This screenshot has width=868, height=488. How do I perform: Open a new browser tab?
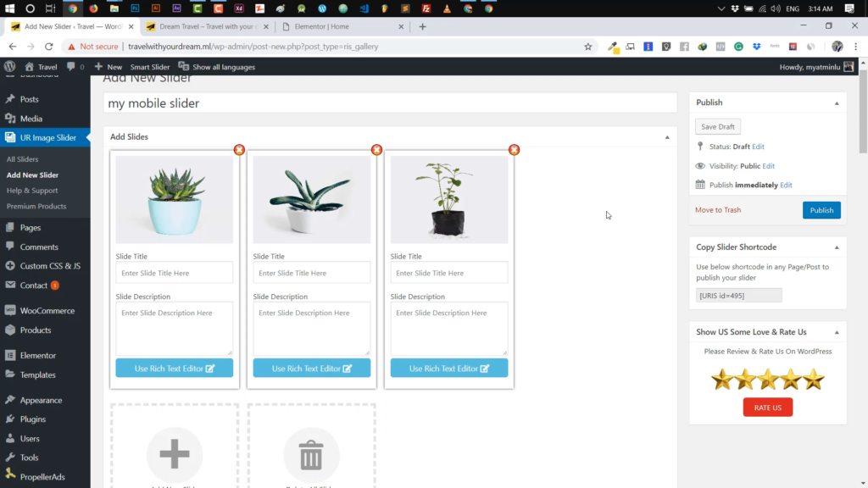pyautogui.click(x=422, y=26)
